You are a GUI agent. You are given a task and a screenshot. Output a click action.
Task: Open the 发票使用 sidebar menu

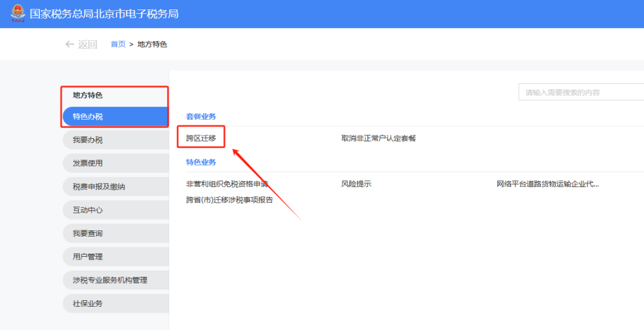116,163
